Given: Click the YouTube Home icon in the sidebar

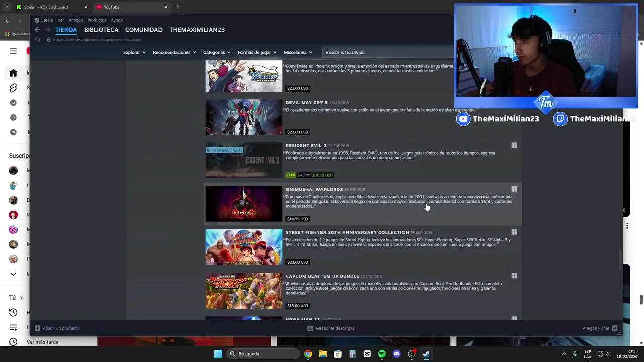Looking at the screenshot, I should (13, 73).
